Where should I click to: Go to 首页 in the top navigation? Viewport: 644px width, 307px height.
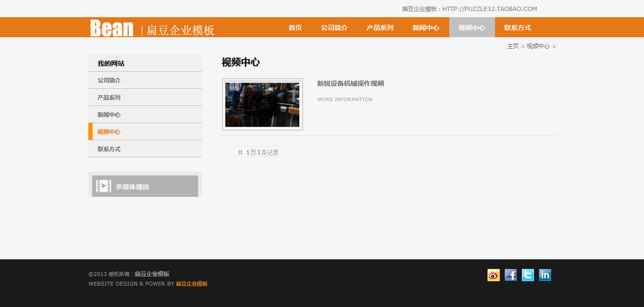coord(295,28)
